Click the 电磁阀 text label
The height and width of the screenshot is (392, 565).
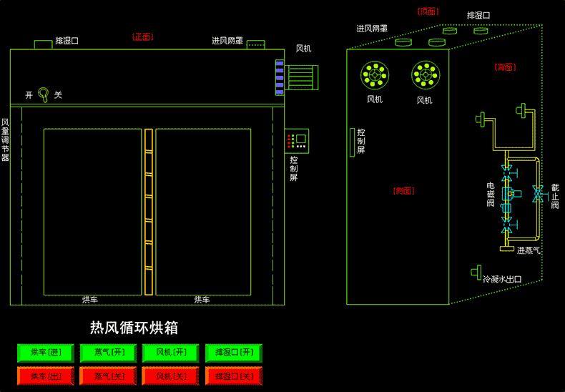click(491, 195)
